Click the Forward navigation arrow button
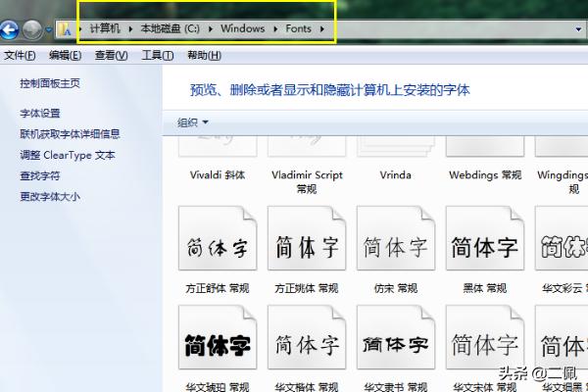This screenshot has height=392, width=588. coord(32,29)
